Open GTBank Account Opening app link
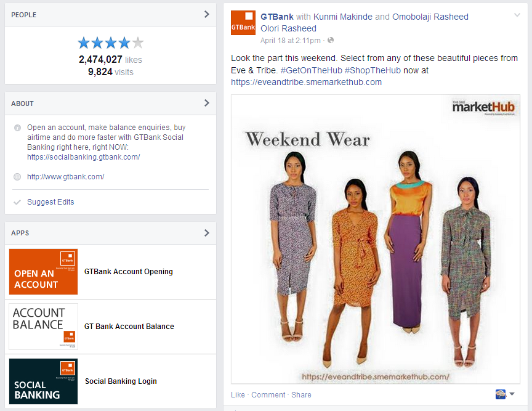This screenshot has height=411, width=532. pyautogui.click(x=129, y=272)
